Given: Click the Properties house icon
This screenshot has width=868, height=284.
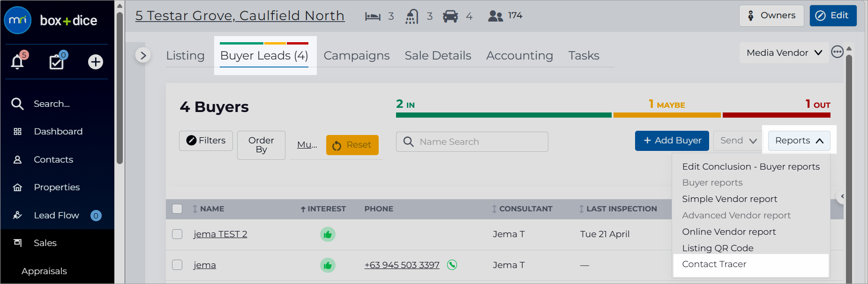Looking at the screenshot, I should tap(17, 187).
